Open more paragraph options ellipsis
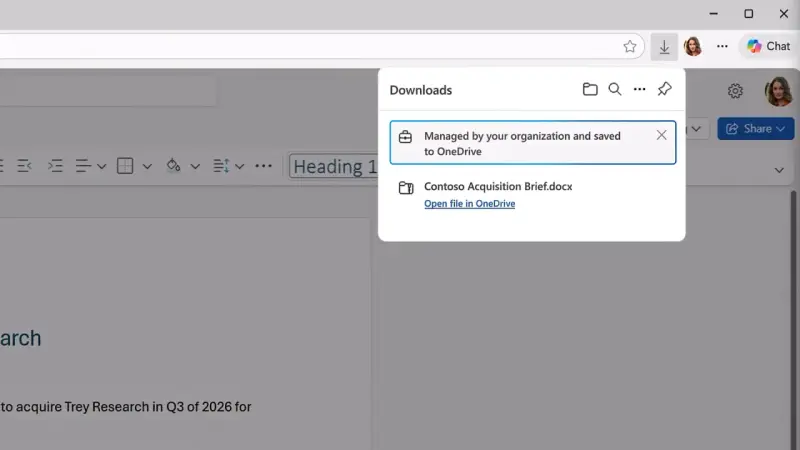This screenshot has width=800, height=450. tap(263, 166)
